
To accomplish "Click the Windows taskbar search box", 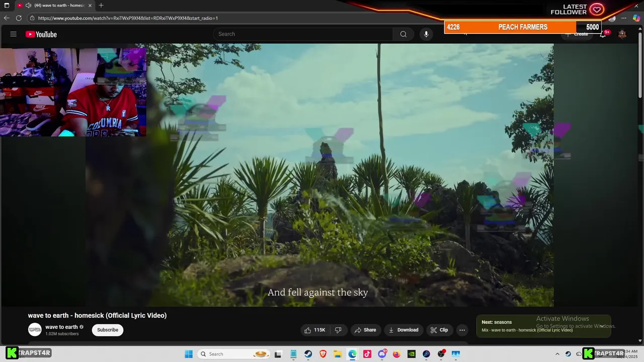I will (x=233, y=354).
